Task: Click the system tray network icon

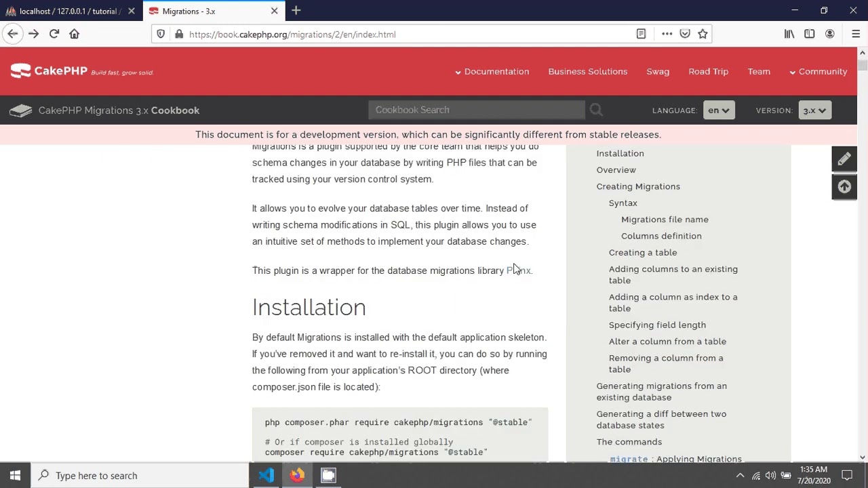Action: [x=756, y=475]
